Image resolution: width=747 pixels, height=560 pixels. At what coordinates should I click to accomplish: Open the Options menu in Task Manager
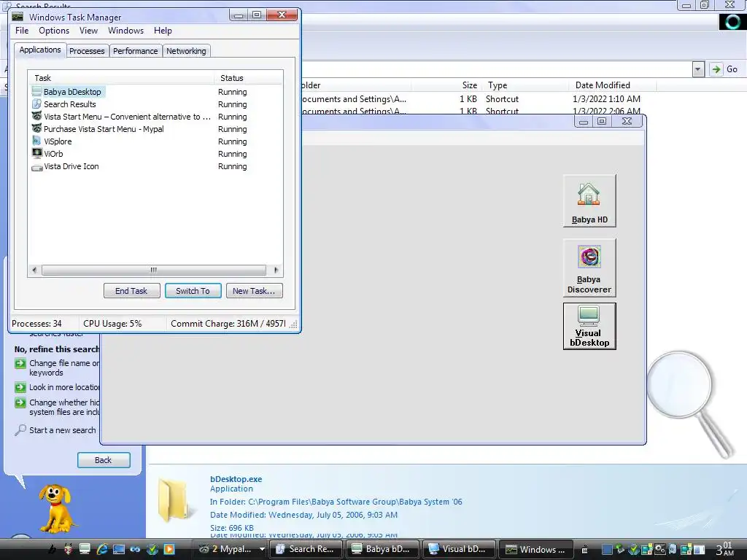coord(54,31)
